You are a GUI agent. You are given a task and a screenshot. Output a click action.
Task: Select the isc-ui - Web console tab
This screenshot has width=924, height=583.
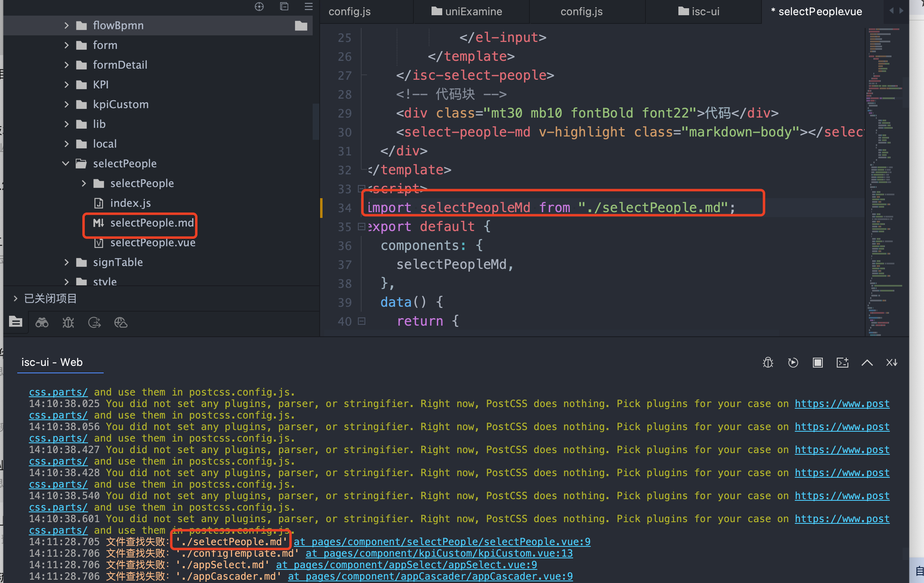point(52,362)
